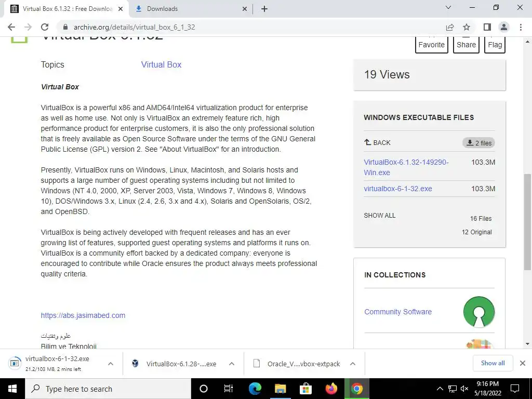The width and height of the screenshot is (532, 399).
Task: Open the abs.jasimabed.com link
Action: (x=83, y=315)
